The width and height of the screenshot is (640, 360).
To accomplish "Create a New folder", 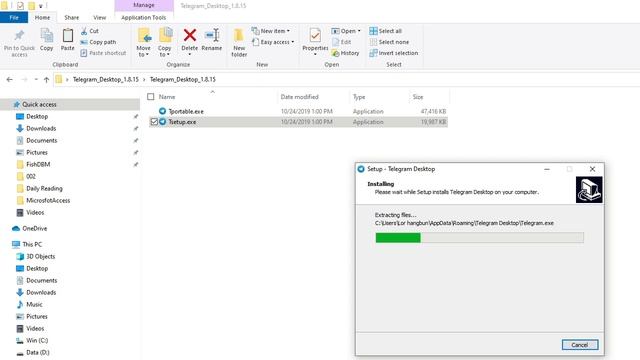I will [239, 42].
